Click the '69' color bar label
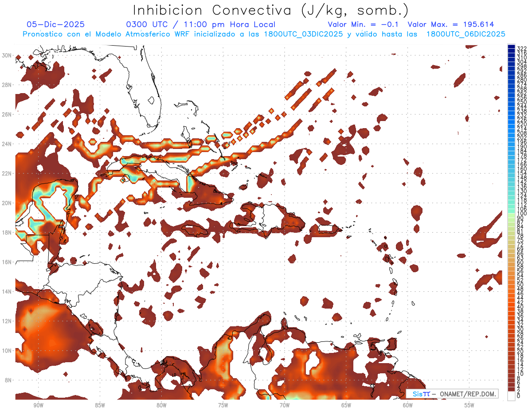The height and width of the screenshot is (411, 532). pos(520,249)
